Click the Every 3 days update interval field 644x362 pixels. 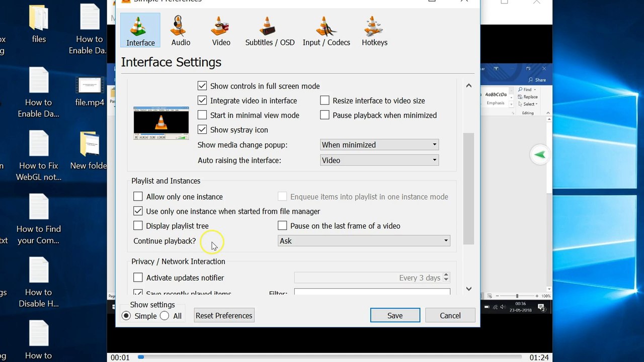coord(372,278)
